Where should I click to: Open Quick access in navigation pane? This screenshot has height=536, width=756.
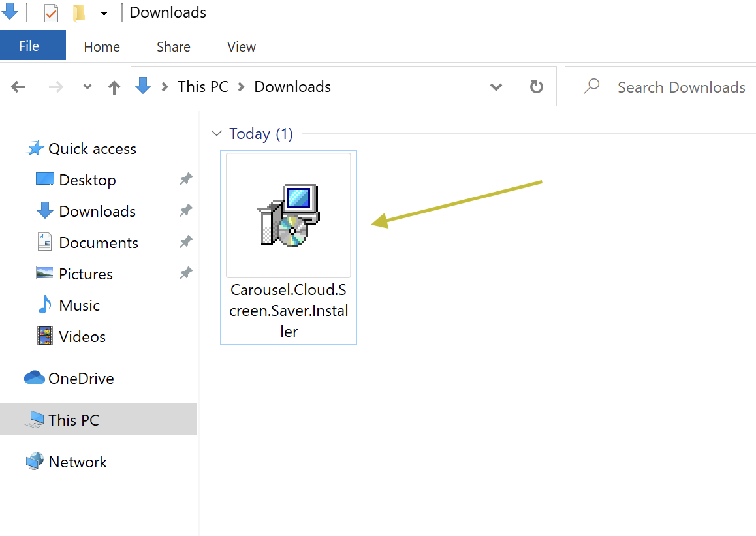[92, 149]
